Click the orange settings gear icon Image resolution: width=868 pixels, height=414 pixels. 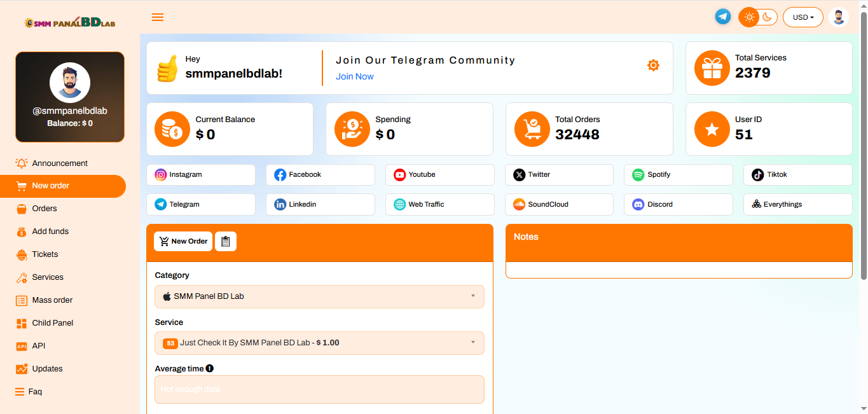[653, 66]
